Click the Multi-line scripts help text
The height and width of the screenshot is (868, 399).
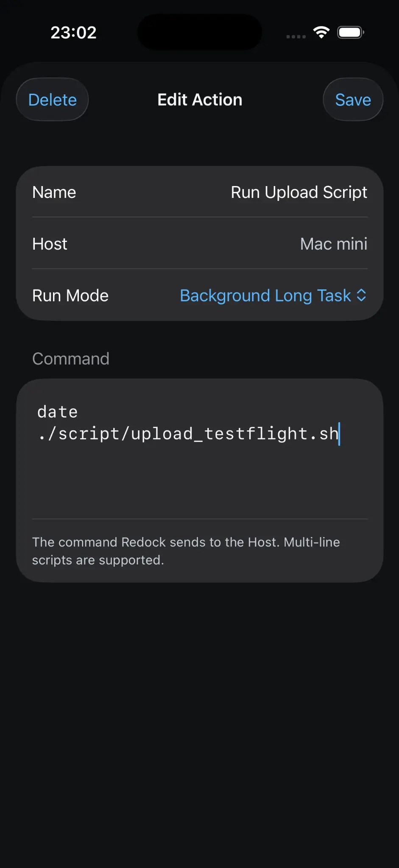click(186, 551)
